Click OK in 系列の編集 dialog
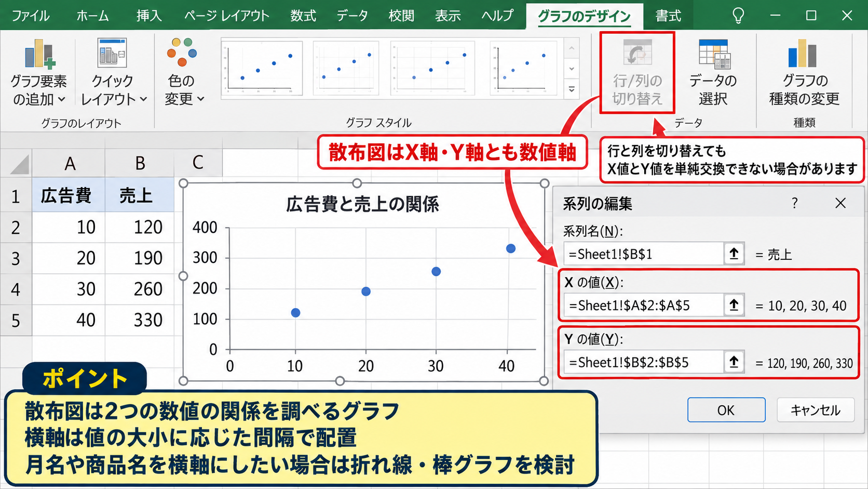Screen dimensions: 868x489 [x=726, y=410]
